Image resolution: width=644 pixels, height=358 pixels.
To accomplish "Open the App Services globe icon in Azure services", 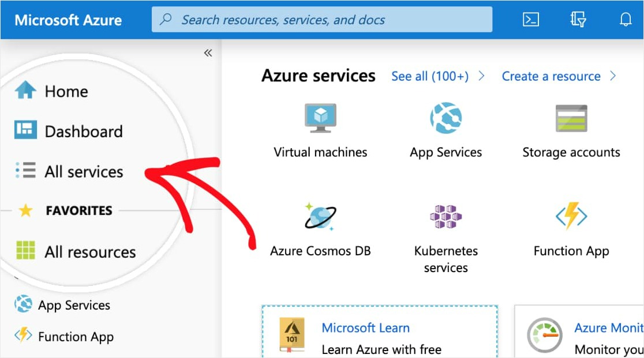I will pos(445,118).
